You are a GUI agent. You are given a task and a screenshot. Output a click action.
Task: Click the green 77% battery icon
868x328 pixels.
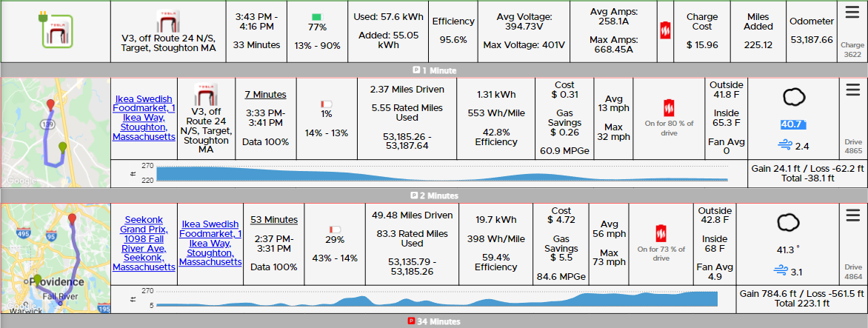[317, 17]
